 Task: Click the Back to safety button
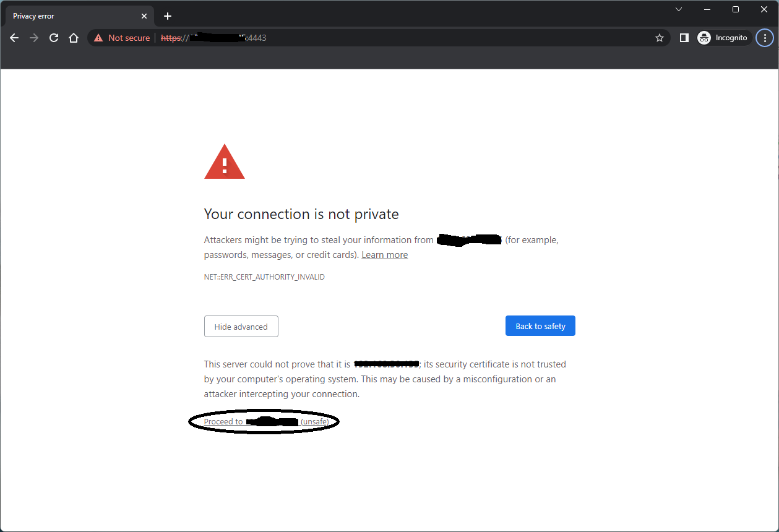pos(540,325)
